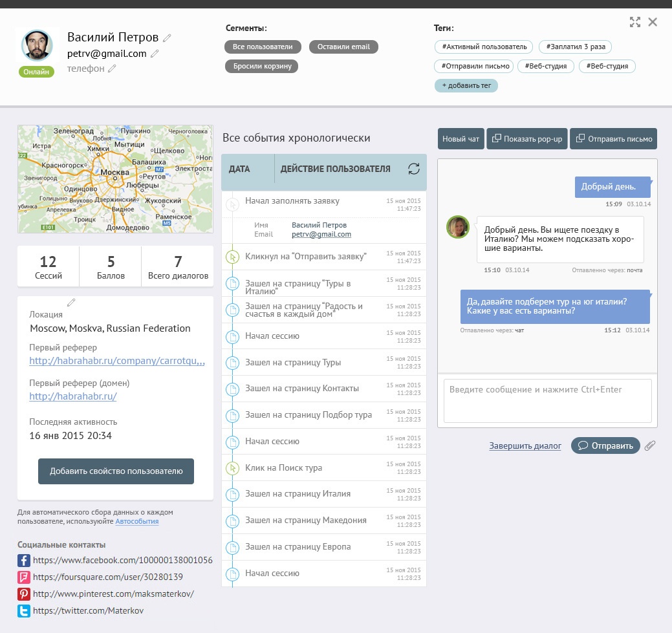Select the Зашел на страницу Туры row

coord(324,363)
